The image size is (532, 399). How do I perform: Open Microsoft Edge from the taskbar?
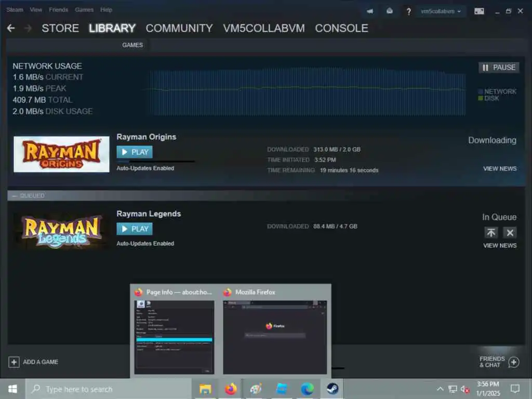[307, 389]
